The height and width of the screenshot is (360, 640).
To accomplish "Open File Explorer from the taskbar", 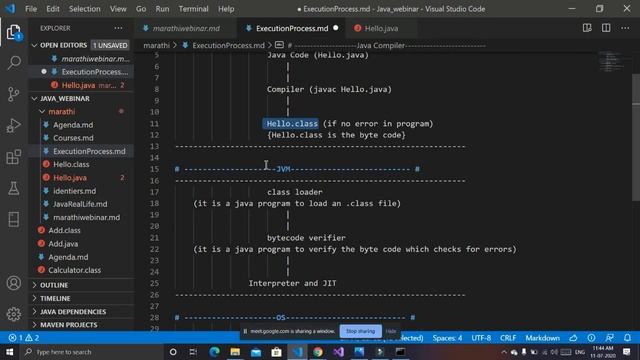I will tap(235, 352).
